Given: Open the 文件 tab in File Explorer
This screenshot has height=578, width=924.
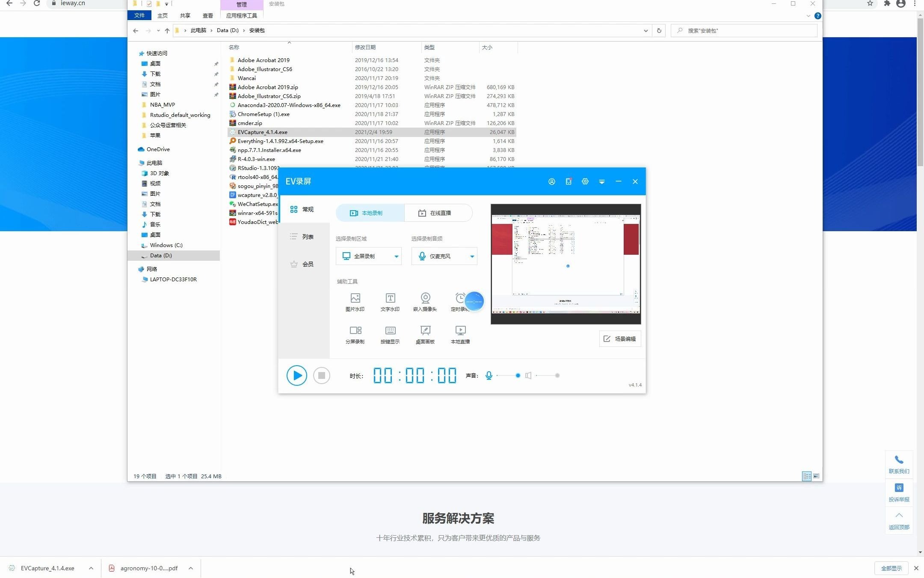Looking at the screenshot, I should pos(139,15).
